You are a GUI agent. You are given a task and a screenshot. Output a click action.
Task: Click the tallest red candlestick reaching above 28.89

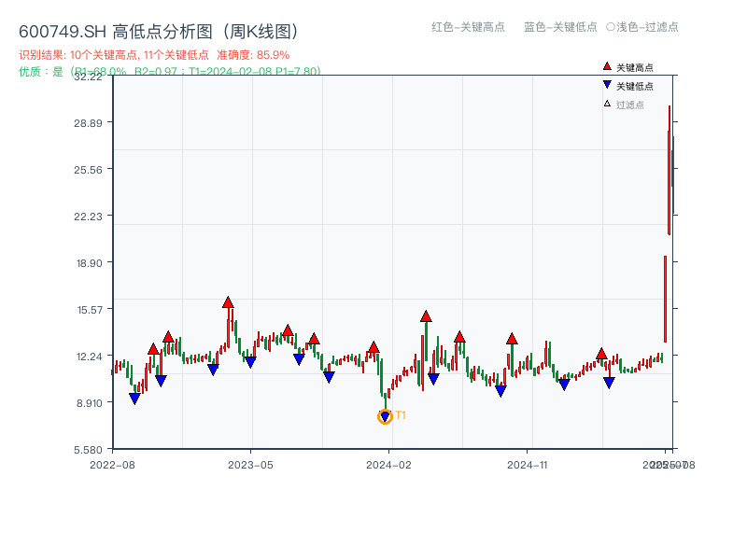pos(669,170)
